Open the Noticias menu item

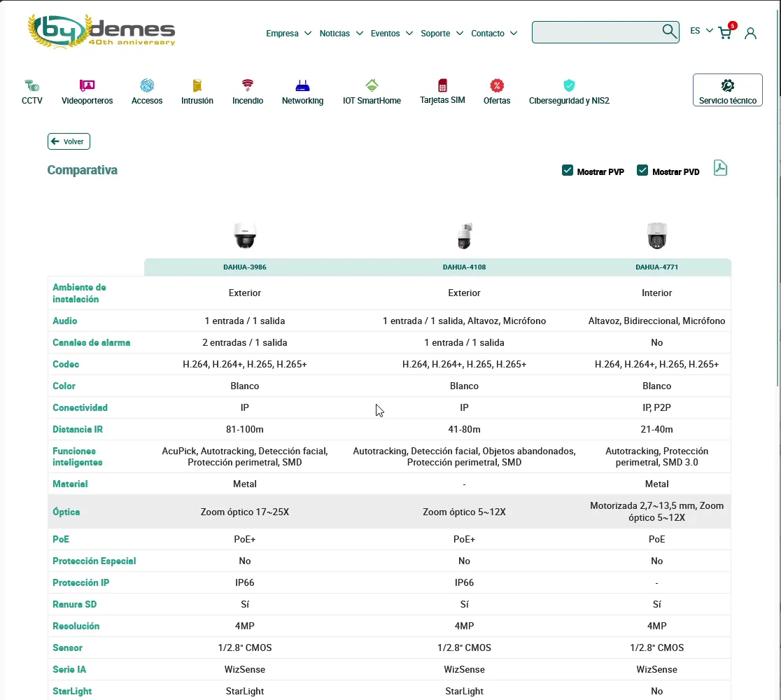pyautogui.click(x=335, y=34)
